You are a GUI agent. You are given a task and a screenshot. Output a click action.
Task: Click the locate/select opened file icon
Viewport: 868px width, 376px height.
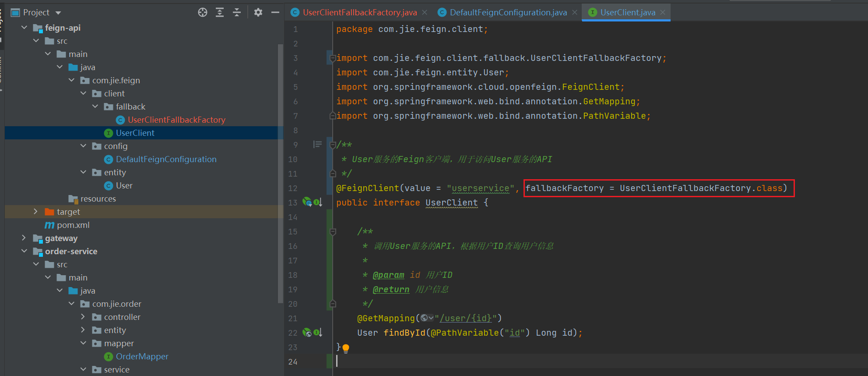(x=202, y=12)
